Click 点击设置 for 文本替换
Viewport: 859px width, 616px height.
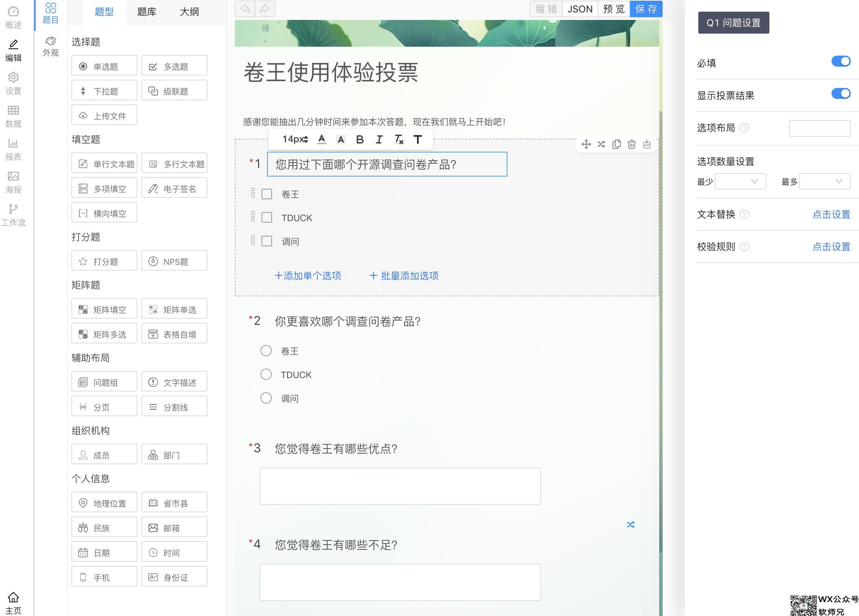pyautogui.click(x=831, y=214)
